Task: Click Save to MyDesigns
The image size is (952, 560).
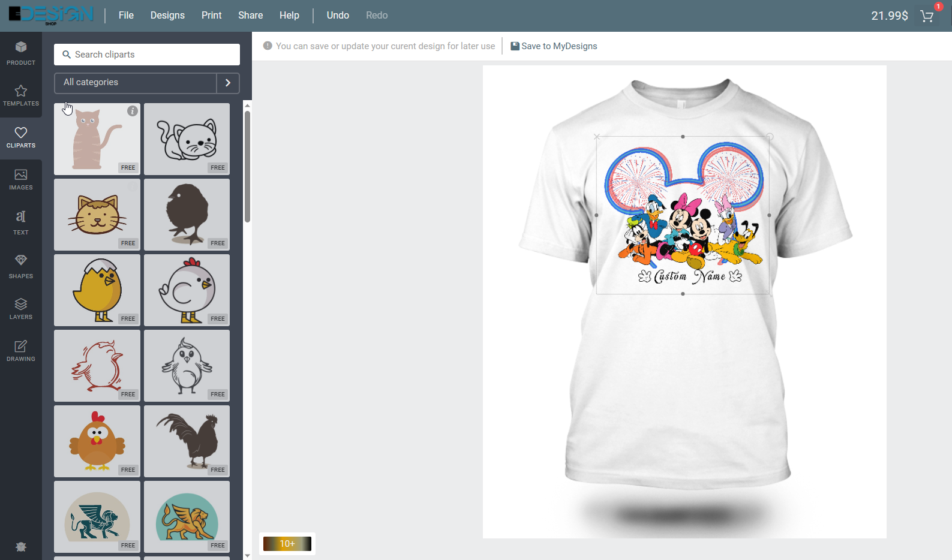Action: [x=554, y=46]
